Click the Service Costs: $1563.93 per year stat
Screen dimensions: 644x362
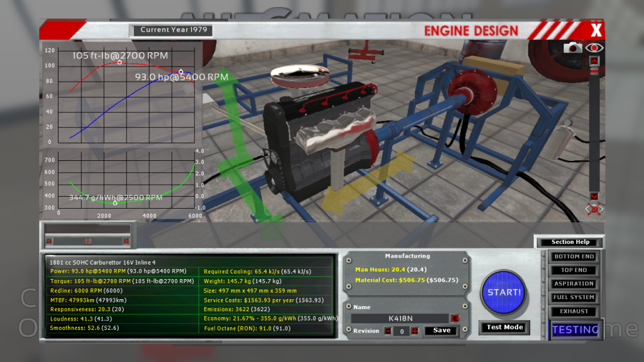(x=264, y=300)
